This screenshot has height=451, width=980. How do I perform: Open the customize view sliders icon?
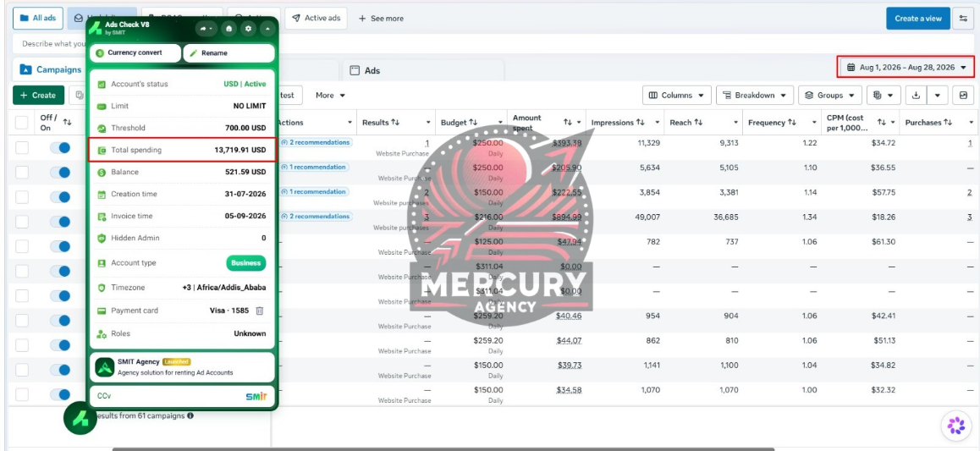(963, 18)
